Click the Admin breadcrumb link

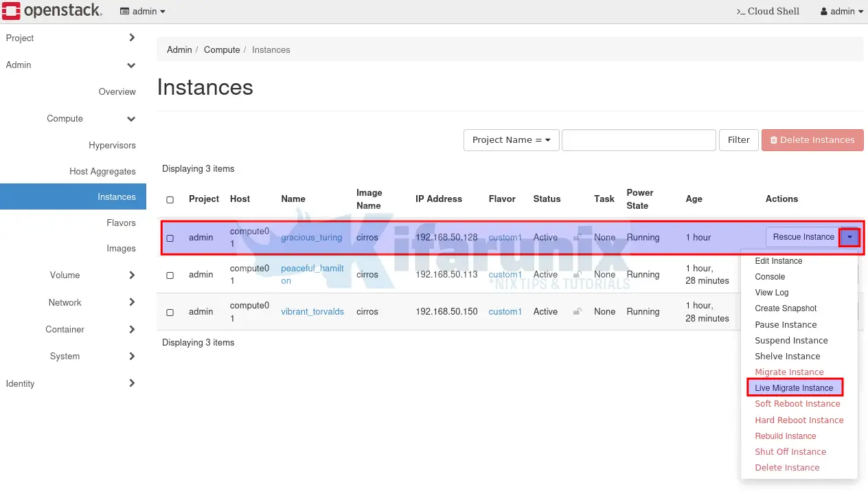click(x=179, y=49)
